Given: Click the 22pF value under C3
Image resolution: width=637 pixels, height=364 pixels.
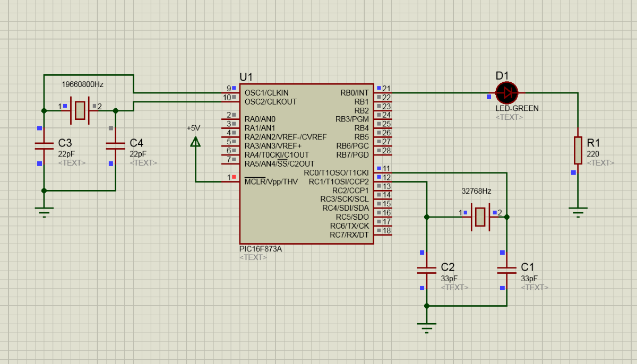Looking at the screenshot, I should click(x=66, y=154).
